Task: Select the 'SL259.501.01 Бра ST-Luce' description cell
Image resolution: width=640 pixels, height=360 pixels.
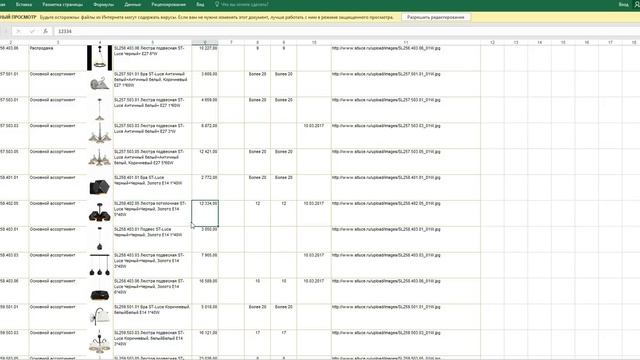Action: point(152,316)
